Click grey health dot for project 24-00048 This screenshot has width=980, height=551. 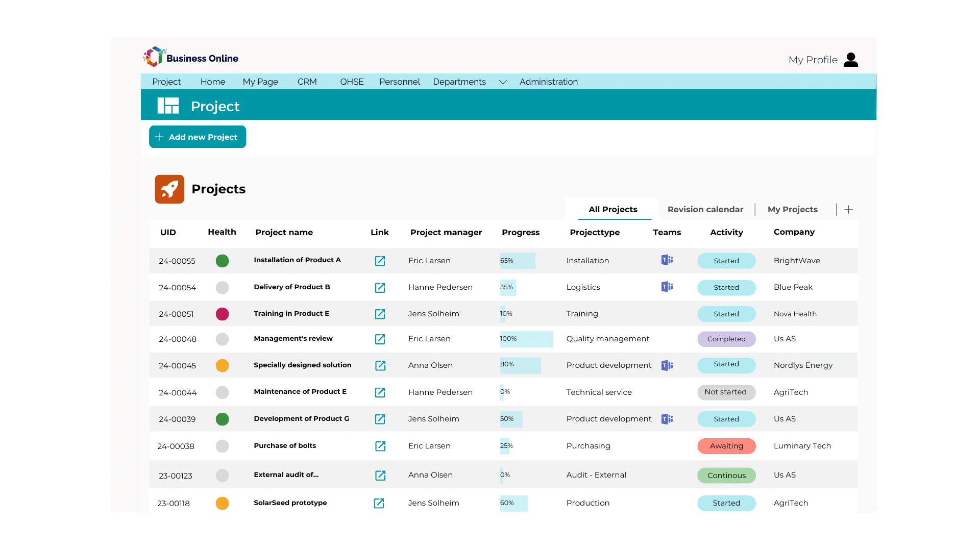(x=222, y=339)
